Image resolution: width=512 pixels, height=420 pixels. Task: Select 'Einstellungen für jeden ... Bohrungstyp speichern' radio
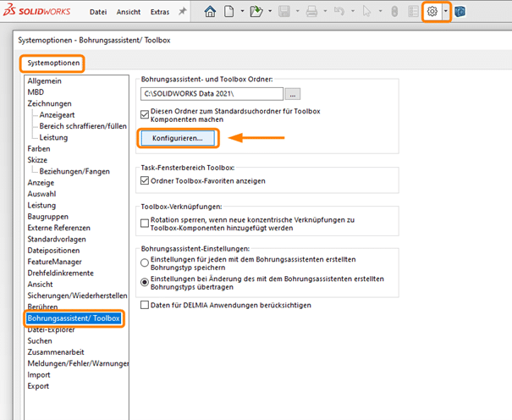(x=145, y=262)
